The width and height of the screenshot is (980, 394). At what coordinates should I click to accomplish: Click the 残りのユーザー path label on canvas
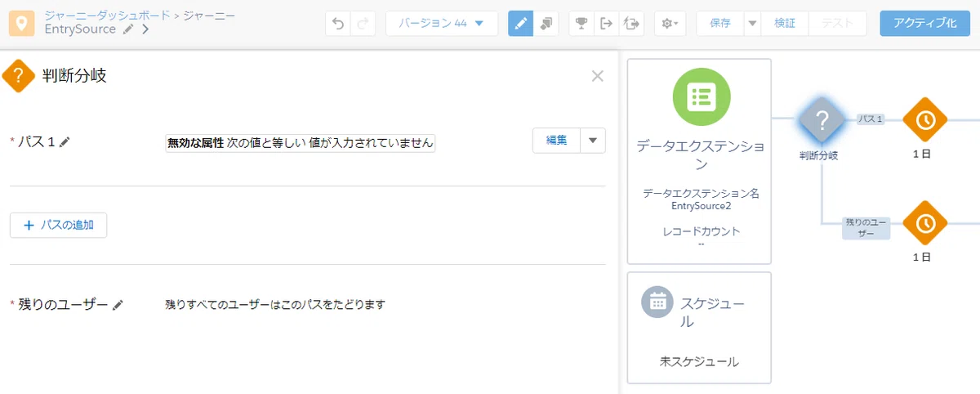point(866,228)
